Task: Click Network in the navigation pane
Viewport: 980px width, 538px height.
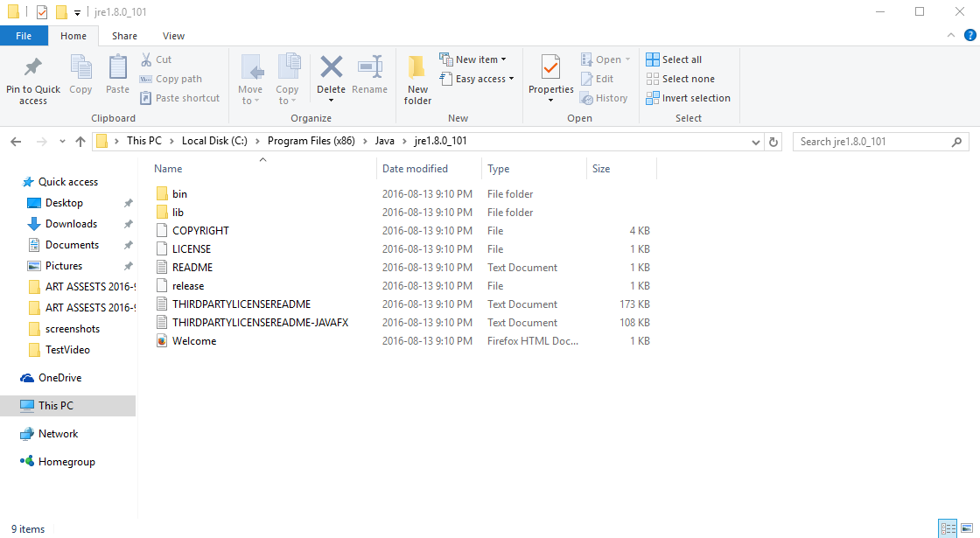Action: 58,434
